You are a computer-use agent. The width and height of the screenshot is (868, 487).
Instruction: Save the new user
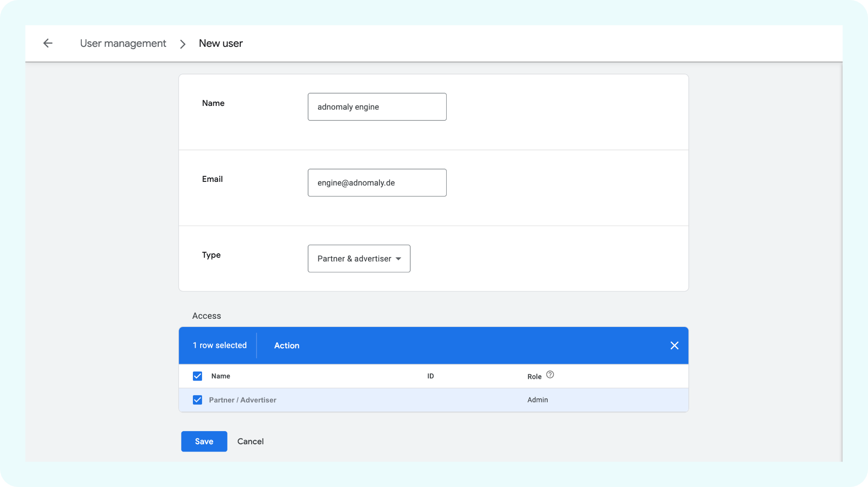point(204,442)
